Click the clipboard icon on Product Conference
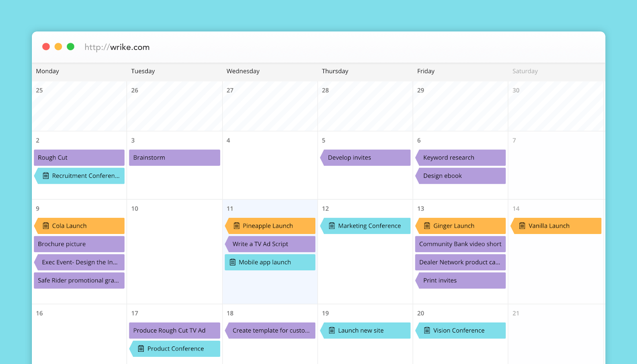 (x=141, y=348)
